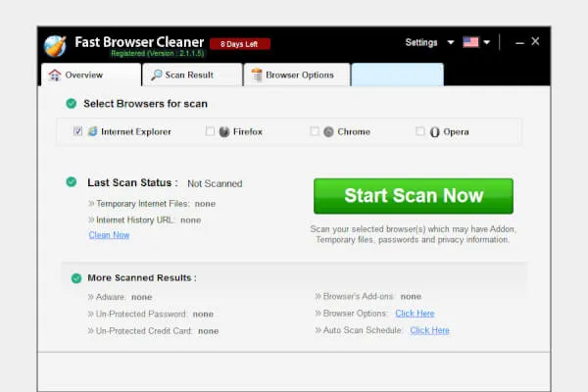Click the Fast Browser Cleaner title text

pos(139,41)
